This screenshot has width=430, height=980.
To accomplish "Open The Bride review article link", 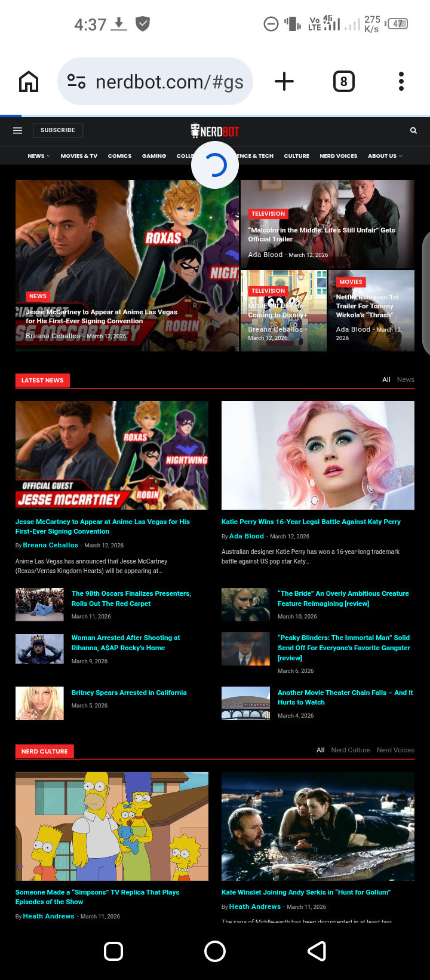I will click(x=343, y=599).
